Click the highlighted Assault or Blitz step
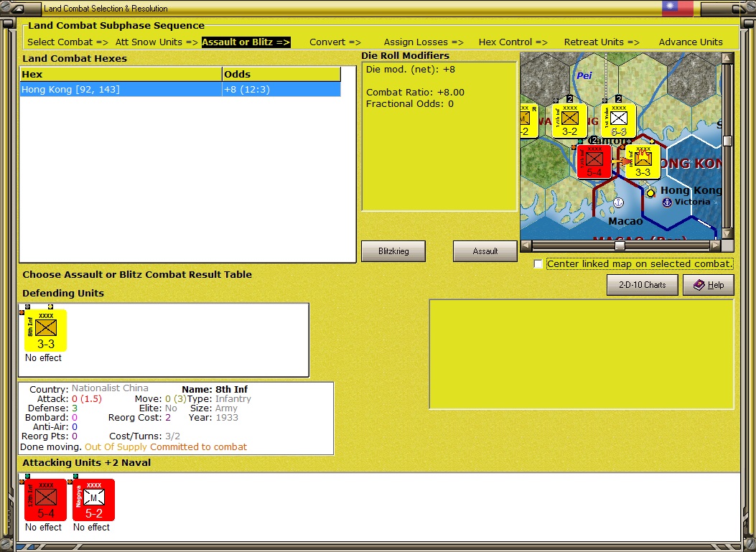This screenshot has height=552, width=756. 246,42
